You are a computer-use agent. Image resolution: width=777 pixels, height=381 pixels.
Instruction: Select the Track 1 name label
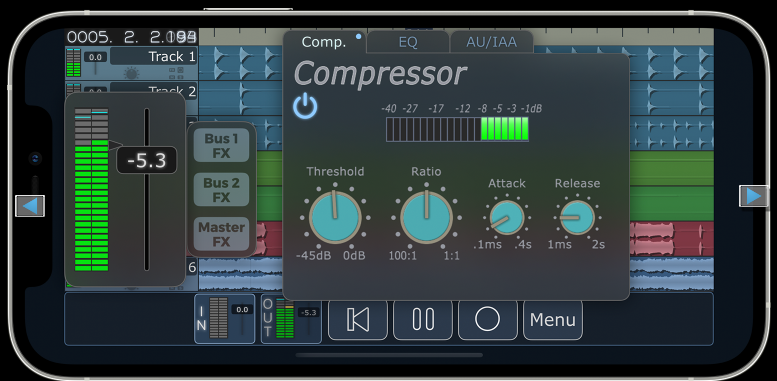point(154,56)
